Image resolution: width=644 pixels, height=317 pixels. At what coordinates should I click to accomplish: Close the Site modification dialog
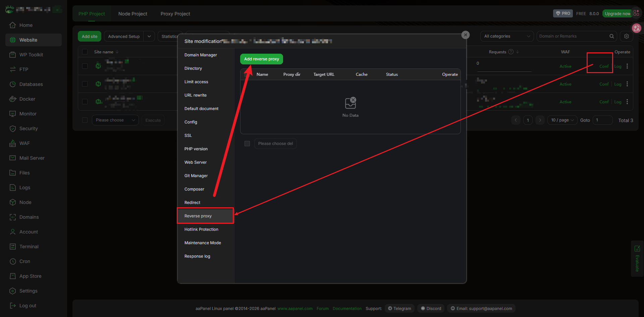coord(465,35)
